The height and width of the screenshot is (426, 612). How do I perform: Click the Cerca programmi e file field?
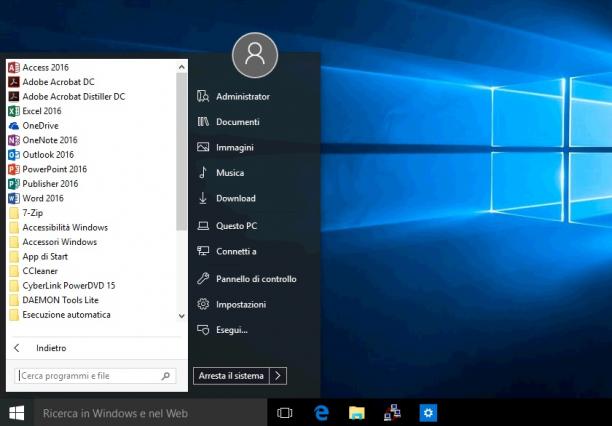(95, 376)
